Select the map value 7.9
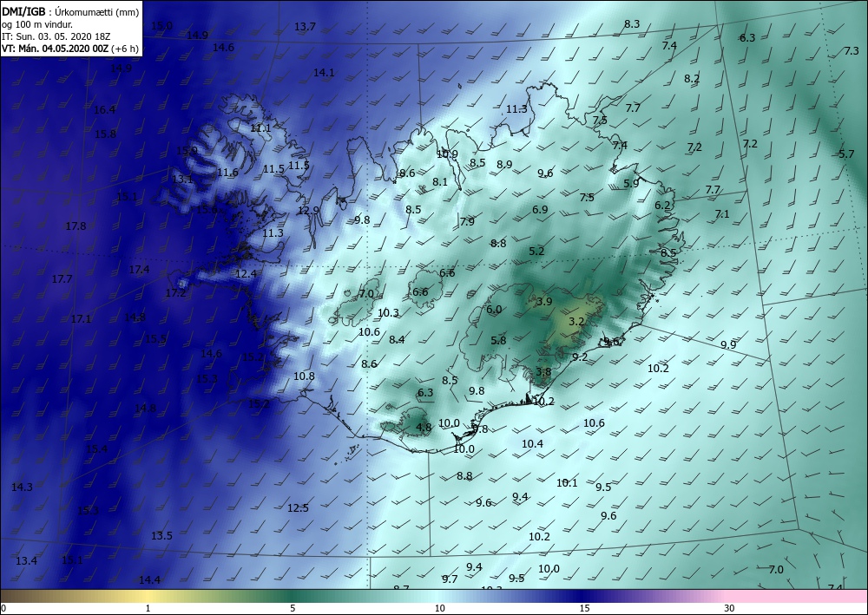Image resolution: width=868 pixels, height=615 pixels. click(x=467, y=222)
